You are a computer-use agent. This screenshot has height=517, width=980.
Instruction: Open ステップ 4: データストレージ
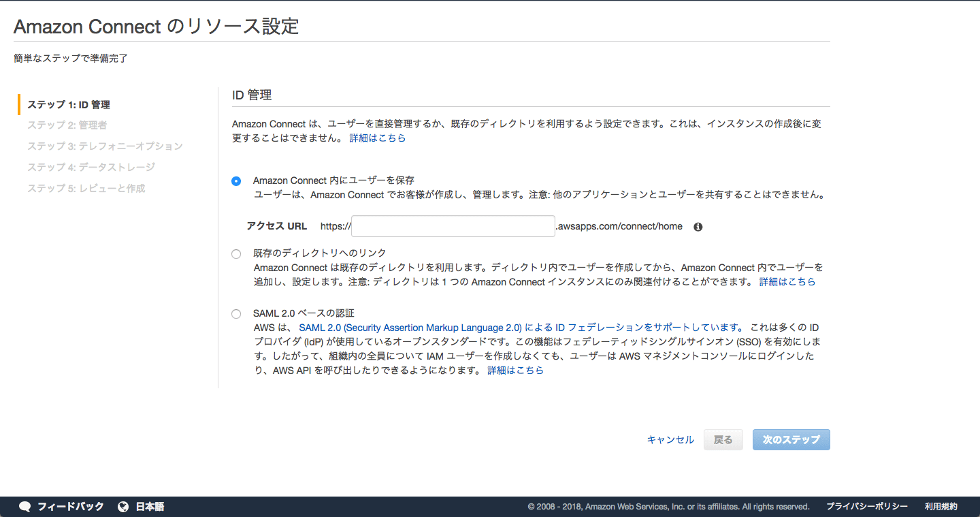(x=91, y=167)
